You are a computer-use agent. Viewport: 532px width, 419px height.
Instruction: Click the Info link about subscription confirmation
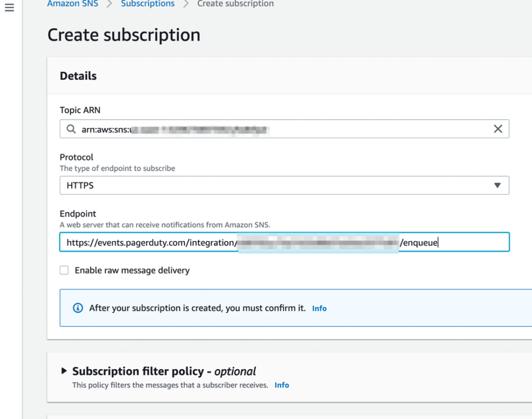(x=319, y=308)
